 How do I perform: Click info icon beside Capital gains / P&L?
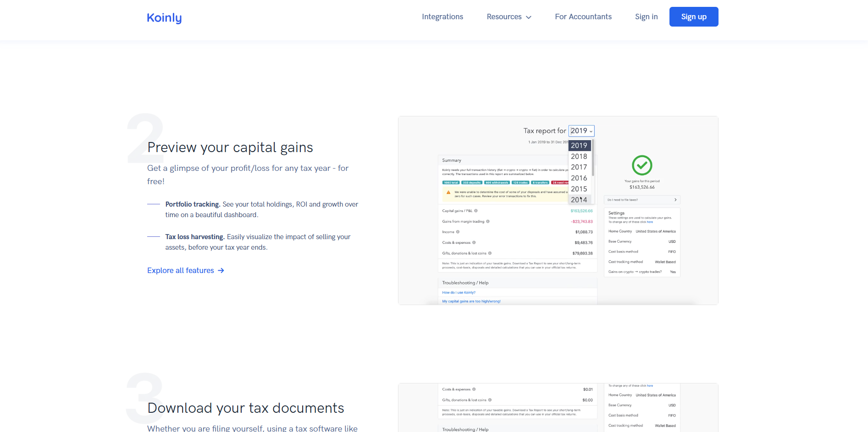(x=476, y=211)
